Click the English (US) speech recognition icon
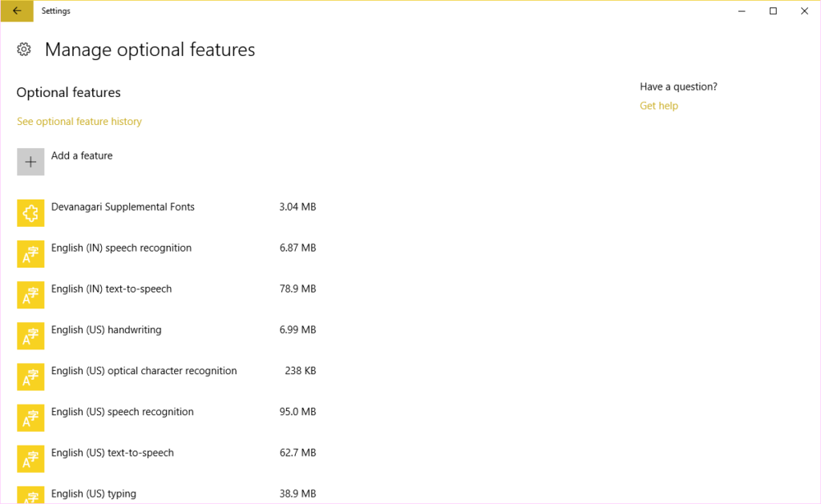This screenshot has height=504, width=821. (x=30, y=417)
